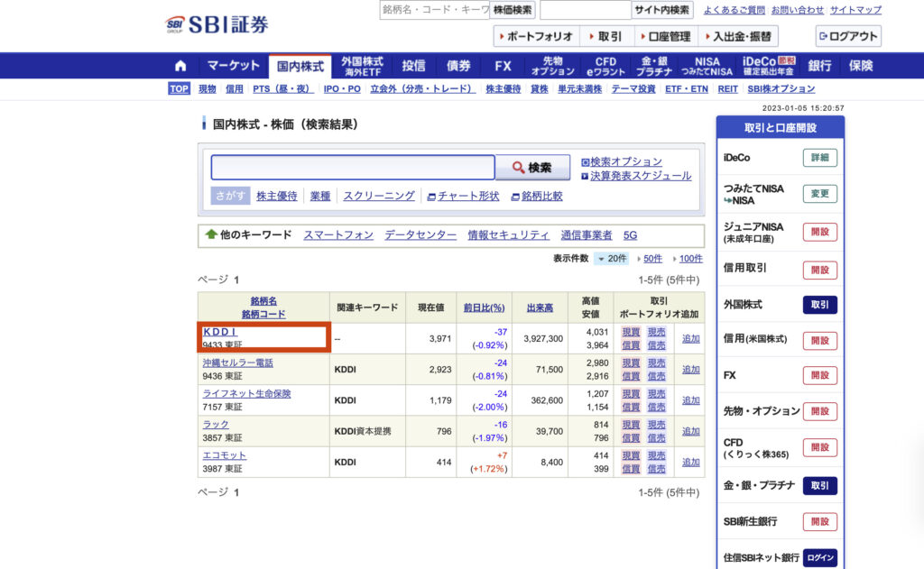Open 株主優待 search tab
924x569 pixels.
point(277,197)
